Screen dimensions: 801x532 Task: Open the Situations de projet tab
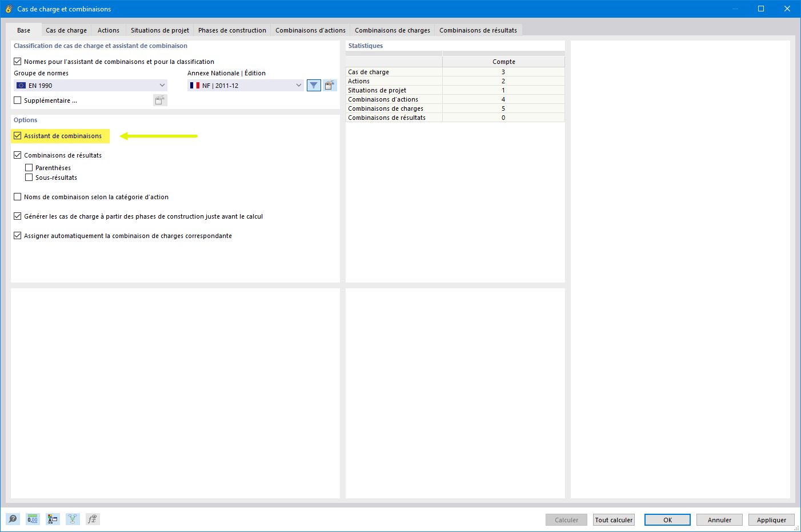point(160,30)
